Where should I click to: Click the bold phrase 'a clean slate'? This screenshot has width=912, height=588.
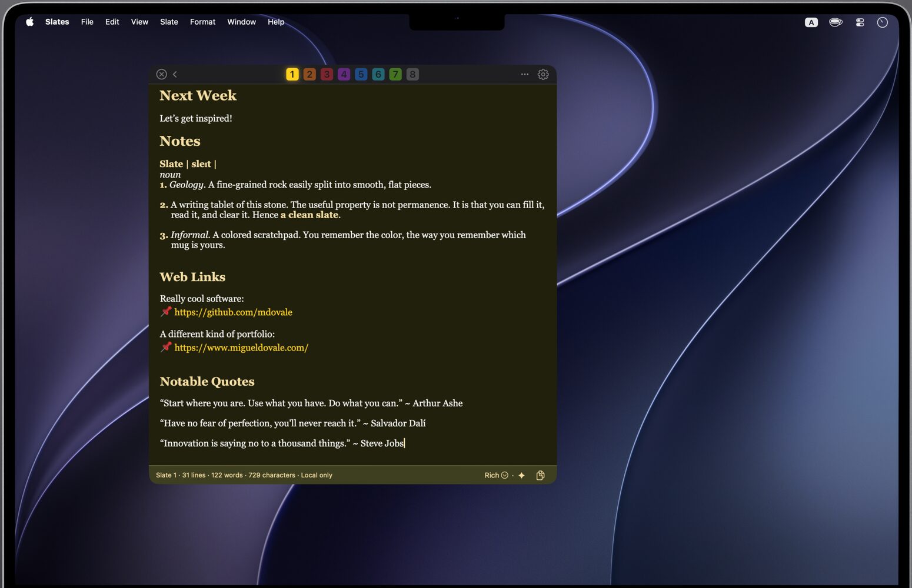point(309,215)
